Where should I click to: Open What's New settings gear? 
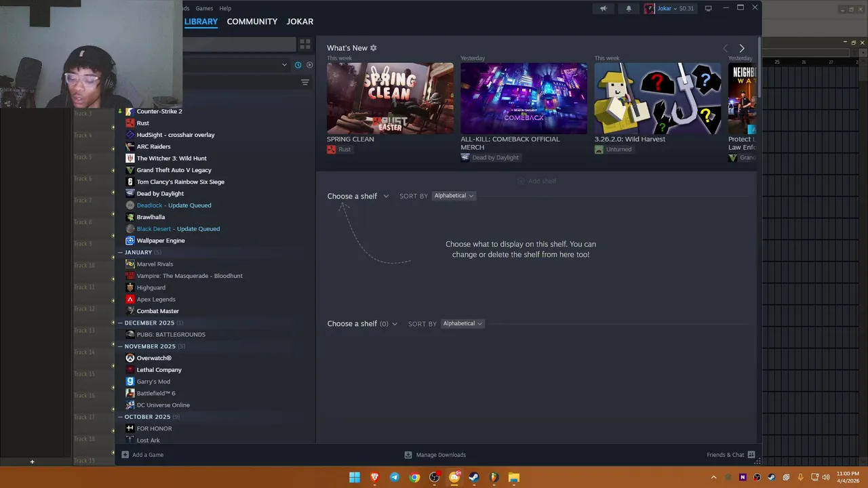[373, 48]
